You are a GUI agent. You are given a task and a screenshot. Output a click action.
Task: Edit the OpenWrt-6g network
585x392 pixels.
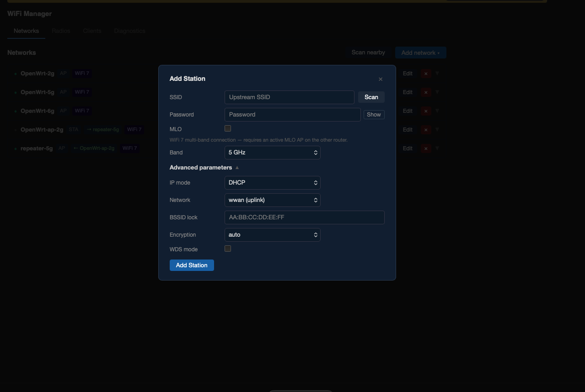408,111
